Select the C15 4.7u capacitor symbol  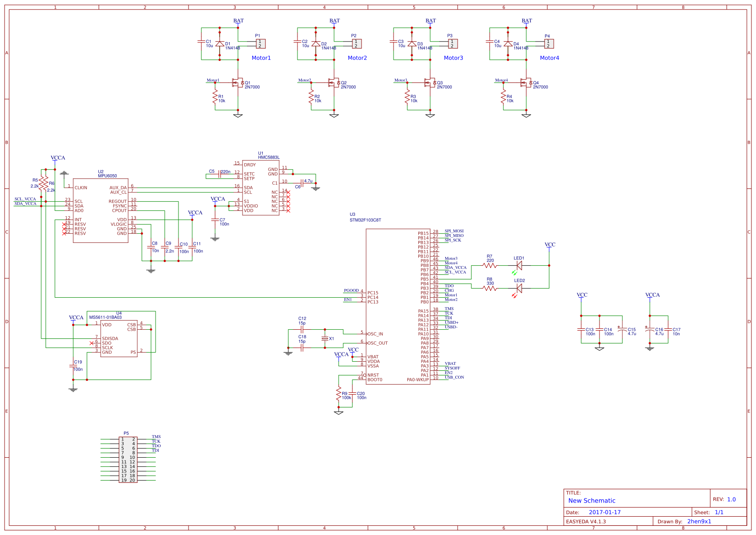pos(621,329)
